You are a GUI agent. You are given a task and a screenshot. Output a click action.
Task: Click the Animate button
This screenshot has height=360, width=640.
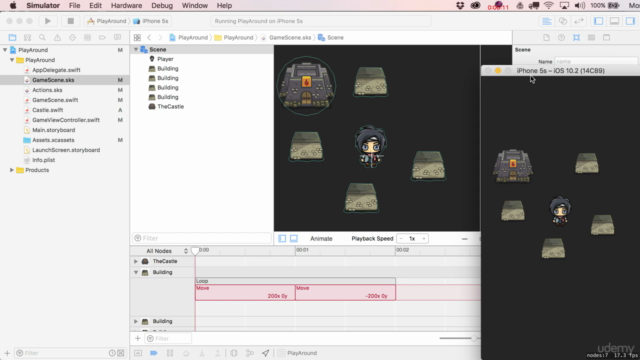click(x=321, y=238)
